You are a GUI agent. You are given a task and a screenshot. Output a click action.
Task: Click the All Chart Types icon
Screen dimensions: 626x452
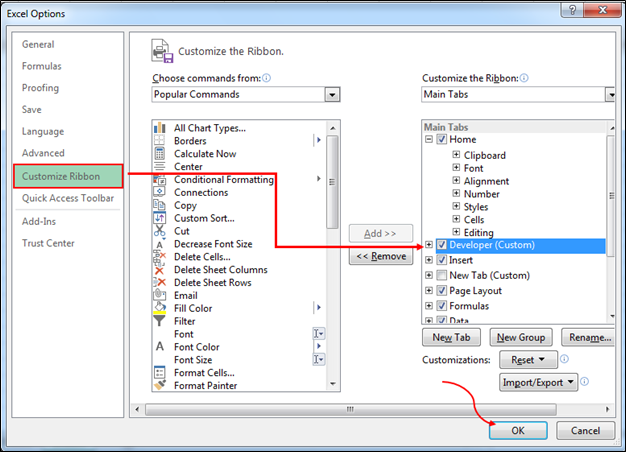[x=159, y=128]
